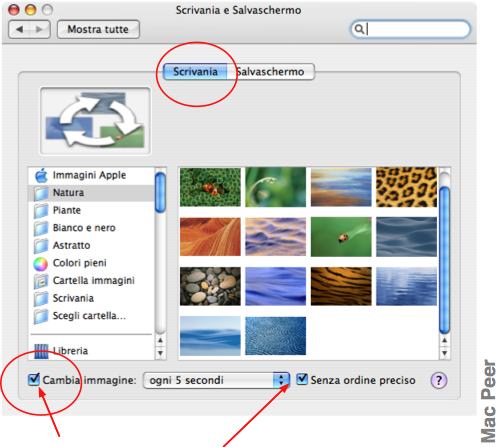Click the thumbnail grid scroll up arrow
This screenshot has height=447, width=500.
pos(444,340)
